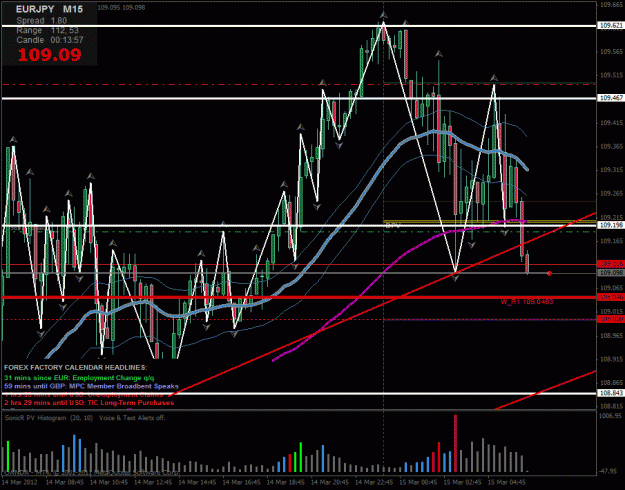625x490 pixels.
Task: Click the 108.915 price scale value
Action: click(x=611, y=359)
